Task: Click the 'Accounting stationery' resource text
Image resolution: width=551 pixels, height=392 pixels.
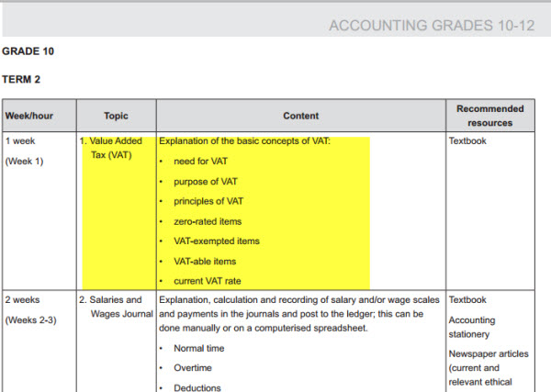Action: click(x=472, y=327)
